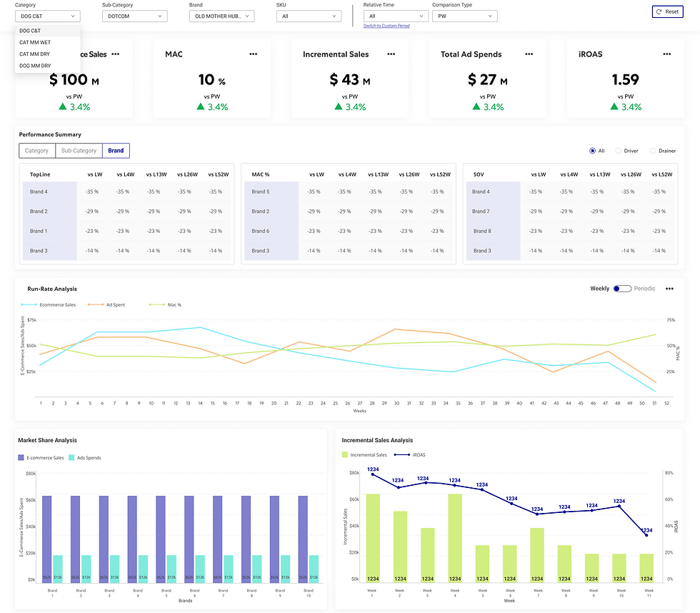Screen dimensions: 700x613
Task: Open Incremental Sales card options menu
Action: coord(391,54)
